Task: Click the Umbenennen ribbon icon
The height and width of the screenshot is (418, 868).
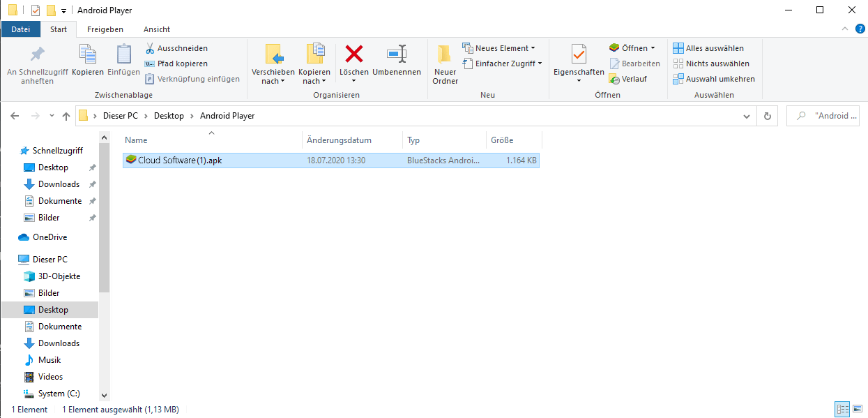Action: [x=396, y=54]
